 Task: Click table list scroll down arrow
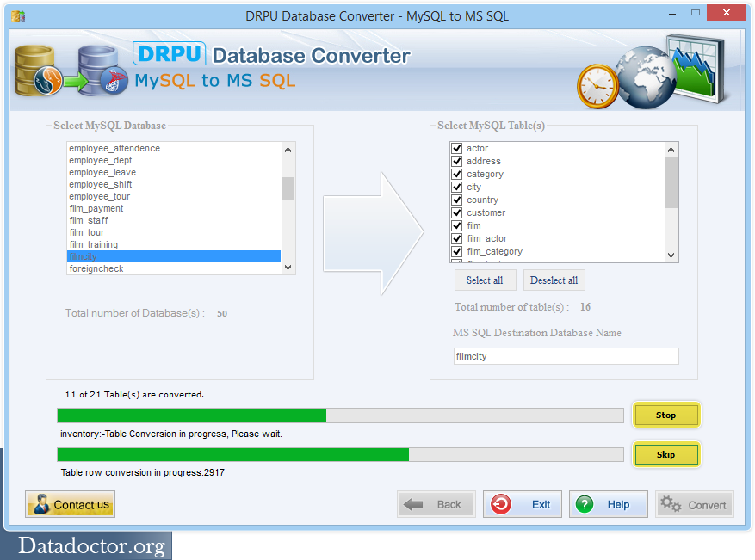[x=671, y=255]
